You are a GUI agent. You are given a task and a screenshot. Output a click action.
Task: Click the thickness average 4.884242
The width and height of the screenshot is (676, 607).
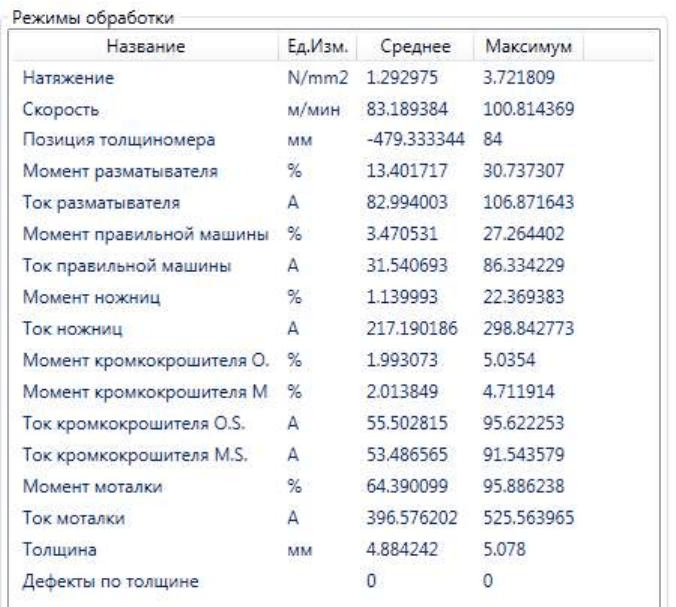pyautogui.click(x=402, y=549)
